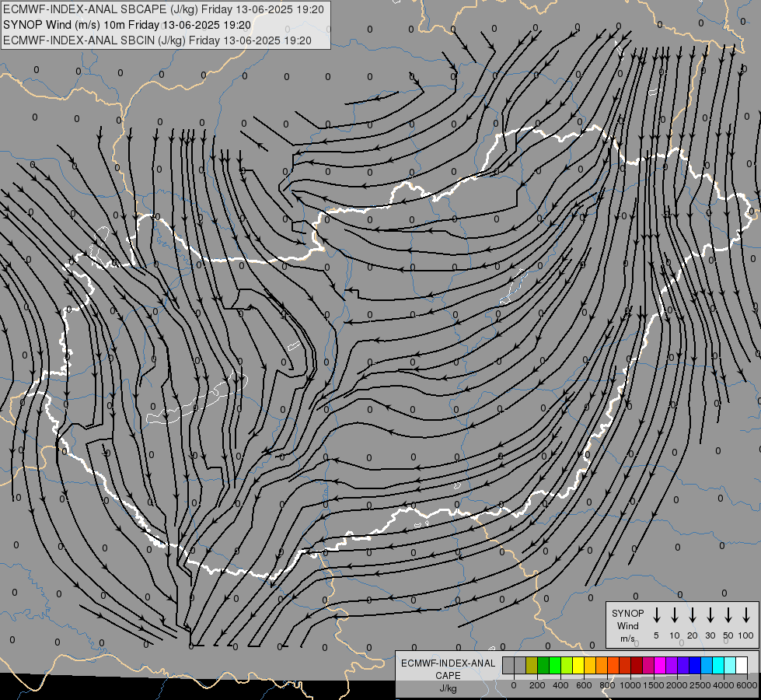Pick the yellow-green swatch in the CAPE scale
Viewport: 761px width, 700px height.
click(x=567, y=665)
